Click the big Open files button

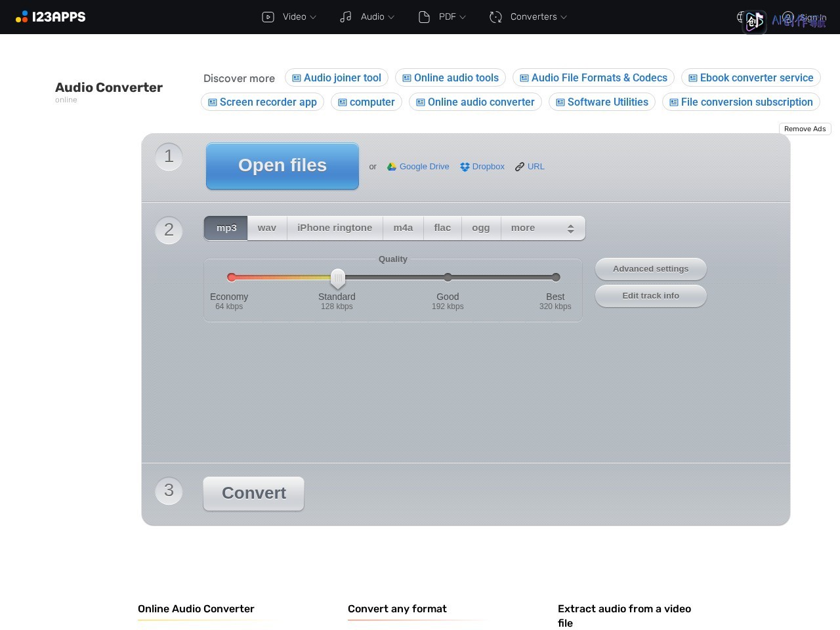282,166
